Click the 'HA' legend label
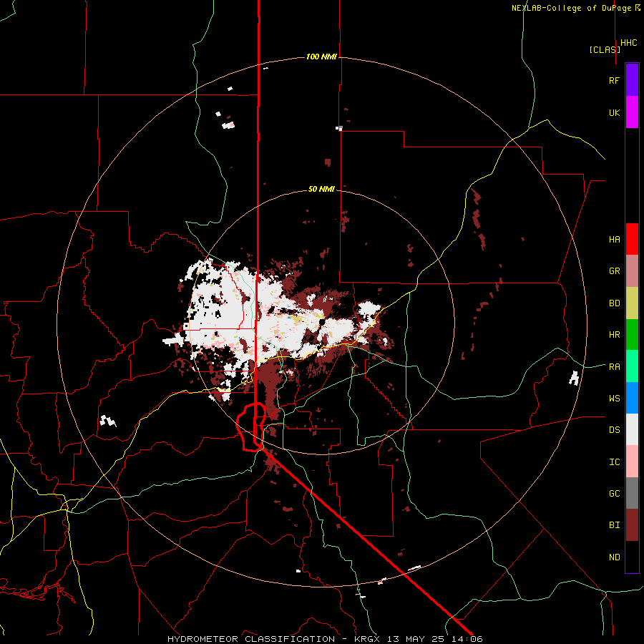This screenshot has height=644, width=644. pyautogui.click(x=614, y=239)
